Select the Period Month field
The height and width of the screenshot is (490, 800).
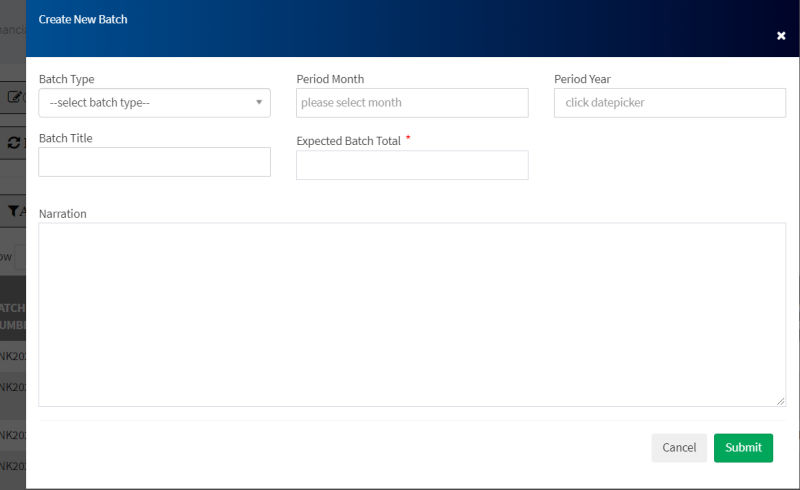[412, 103]
